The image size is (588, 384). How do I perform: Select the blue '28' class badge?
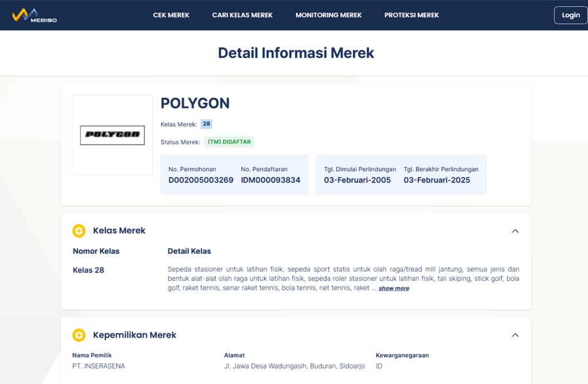(x=206, y=124)
